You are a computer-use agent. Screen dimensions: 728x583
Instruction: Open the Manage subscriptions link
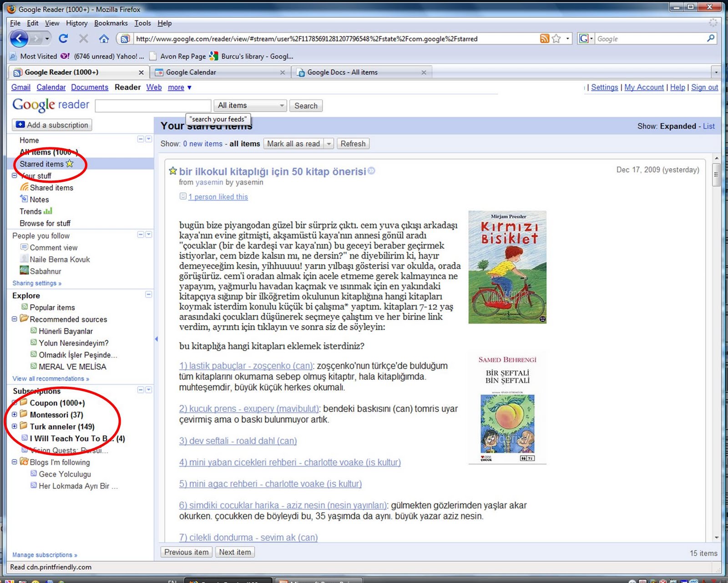coord(45,555)
